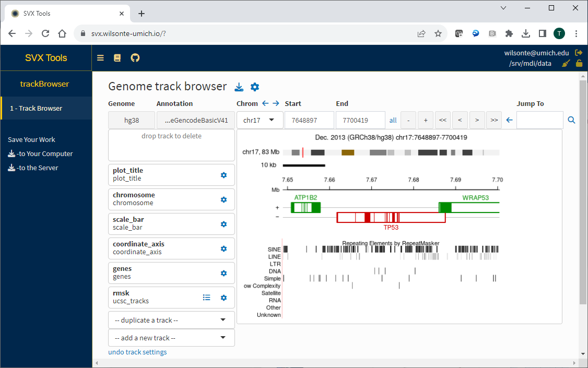Image resolution: width=588 pixels, height=368 pixels.
Task: Click the hg38 genome button
Action: click(x=132, y=120)
